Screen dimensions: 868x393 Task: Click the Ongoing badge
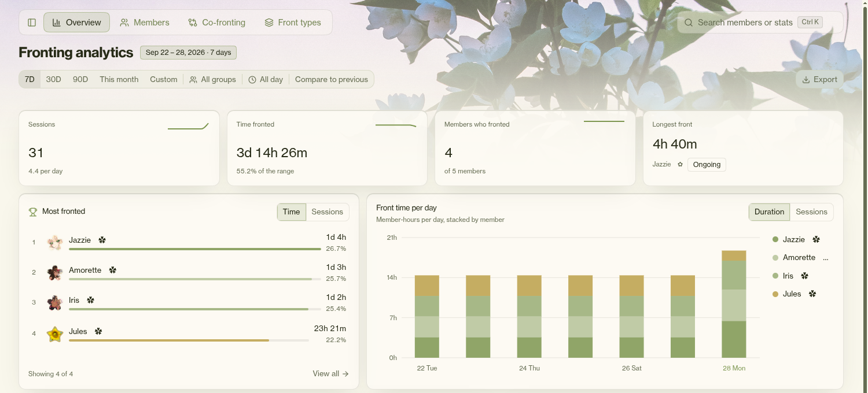707,165
